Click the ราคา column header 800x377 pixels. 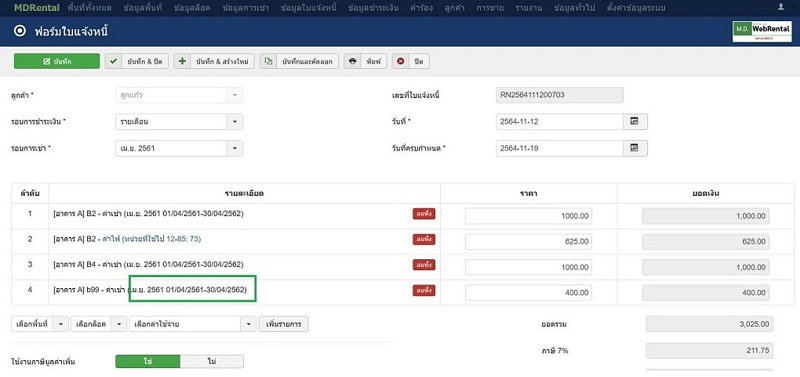(529, 193)
